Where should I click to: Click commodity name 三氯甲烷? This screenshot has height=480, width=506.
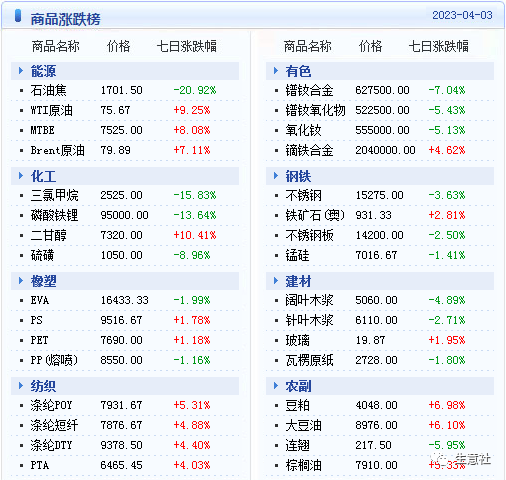point(54,195)
